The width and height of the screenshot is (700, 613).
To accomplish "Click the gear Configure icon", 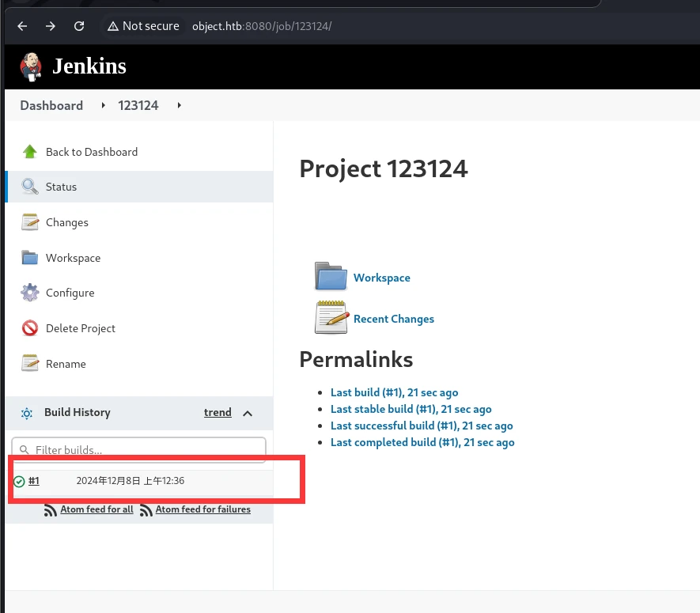I will click(30, 293).
